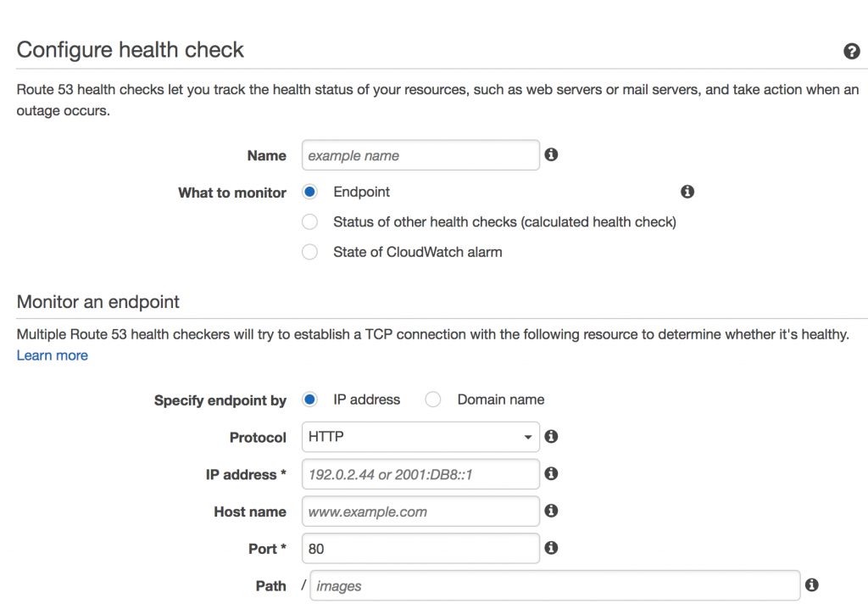The image size is (868, 615).
Task: Click info icon next to Path field
Action: coord(811,585)
